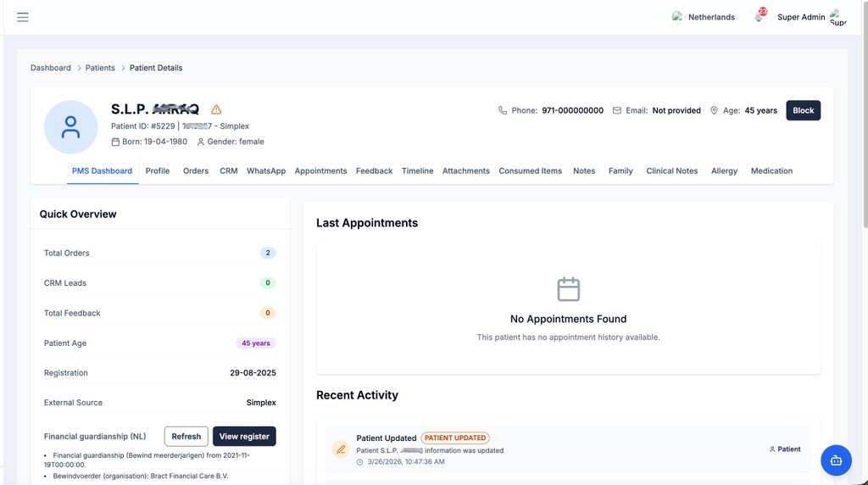
Task: Click the orange warning triangle icon
Action: pyautogui.click(x=216, y=109)
